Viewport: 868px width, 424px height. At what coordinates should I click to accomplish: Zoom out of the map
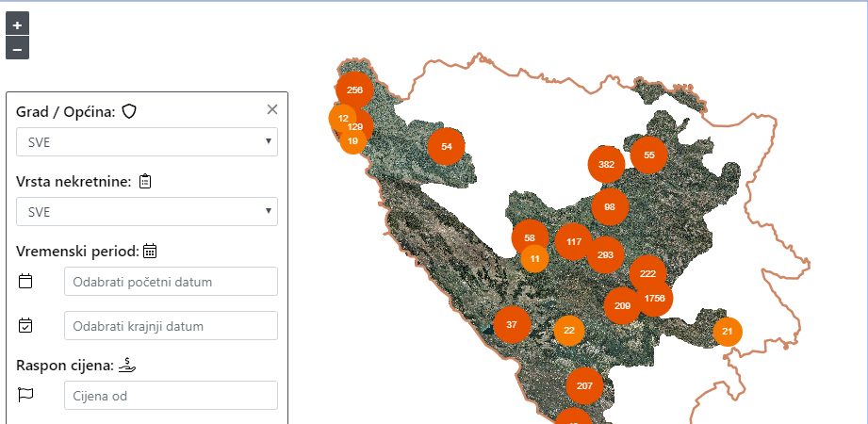click(x=17, y=48)
